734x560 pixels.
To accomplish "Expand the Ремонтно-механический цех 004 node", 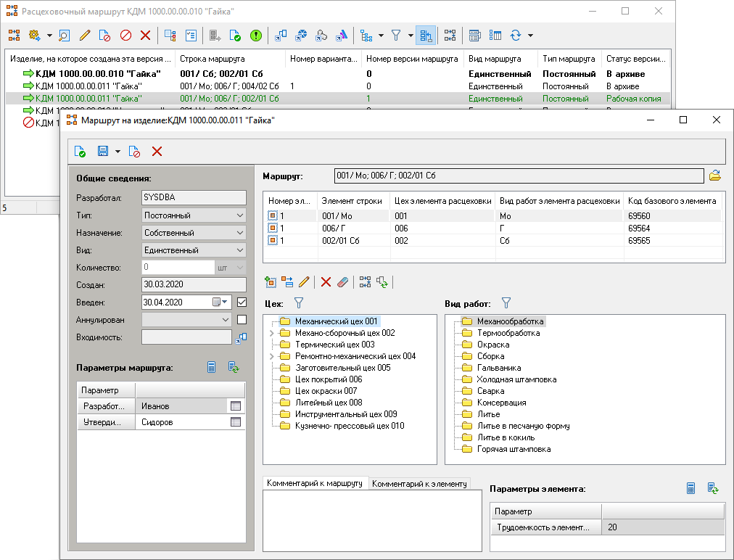I will point(272,356).
